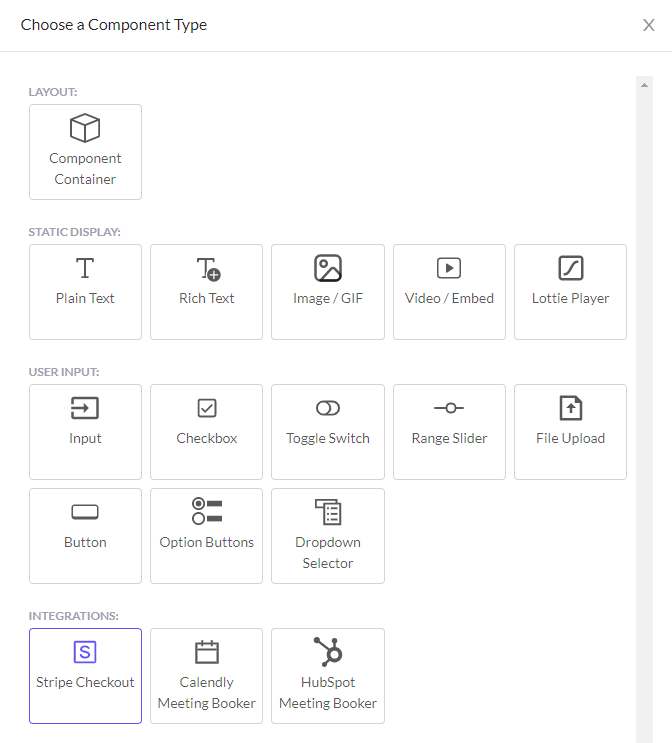Choose the Plain Text component
Image resolution: width=672 pixels, height=743 pixels.
click(85, 292)
